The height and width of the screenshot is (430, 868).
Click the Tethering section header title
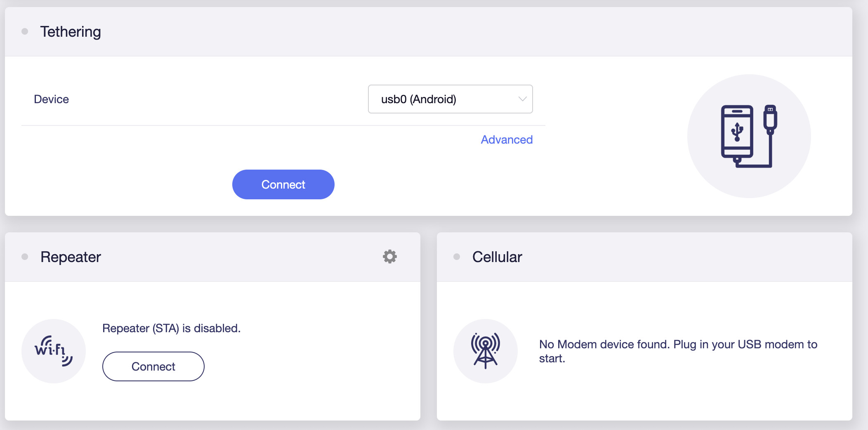[x=71, y=32]
